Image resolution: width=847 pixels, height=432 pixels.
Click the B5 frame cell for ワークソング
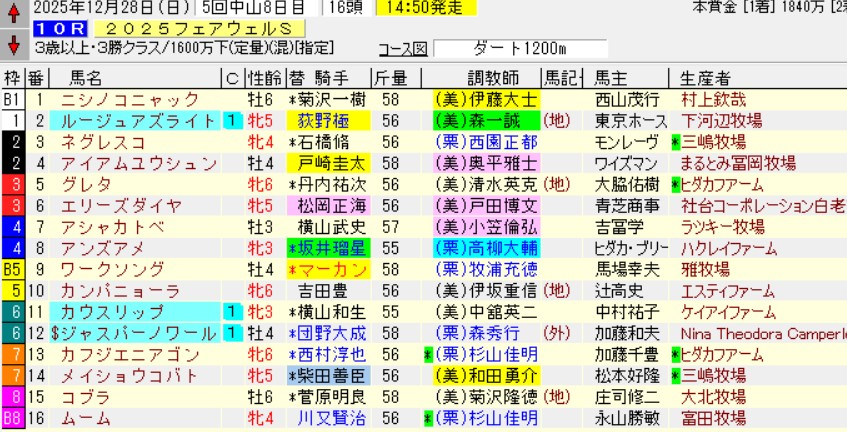pos(12,269)
